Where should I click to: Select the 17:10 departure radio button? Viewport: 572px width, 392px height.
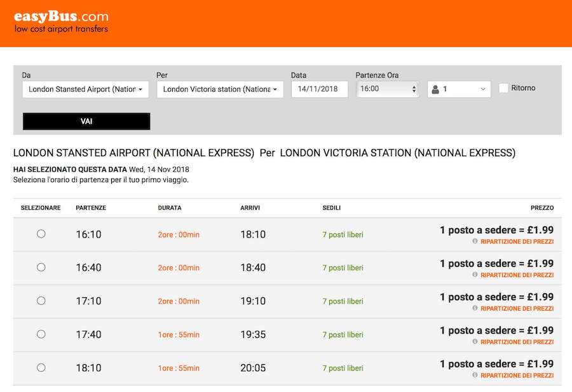(x=41, y=301)
